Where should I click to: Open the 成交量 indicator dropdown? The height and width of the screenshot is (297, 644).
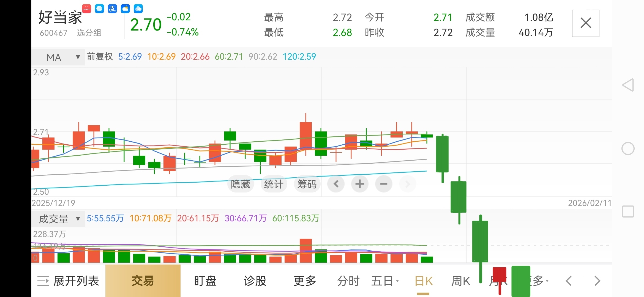[x=58, y=219]
